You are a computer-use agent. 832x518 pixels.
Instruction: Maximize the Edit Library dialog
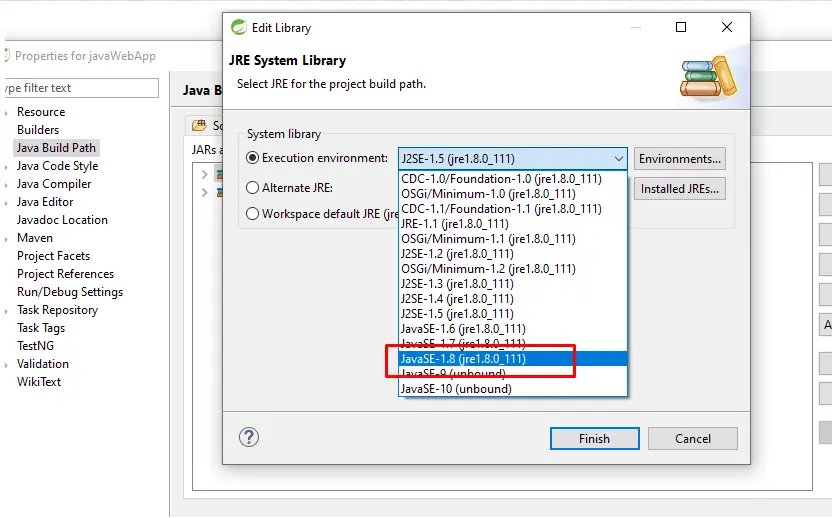pos(681,27)
